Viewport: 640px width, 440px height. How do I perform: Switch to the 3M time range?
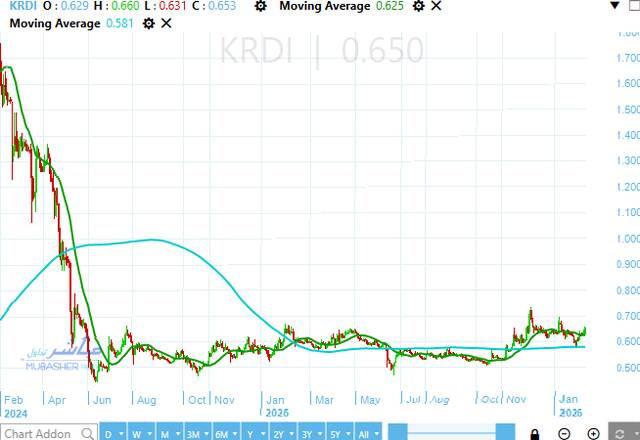(193, 433)
